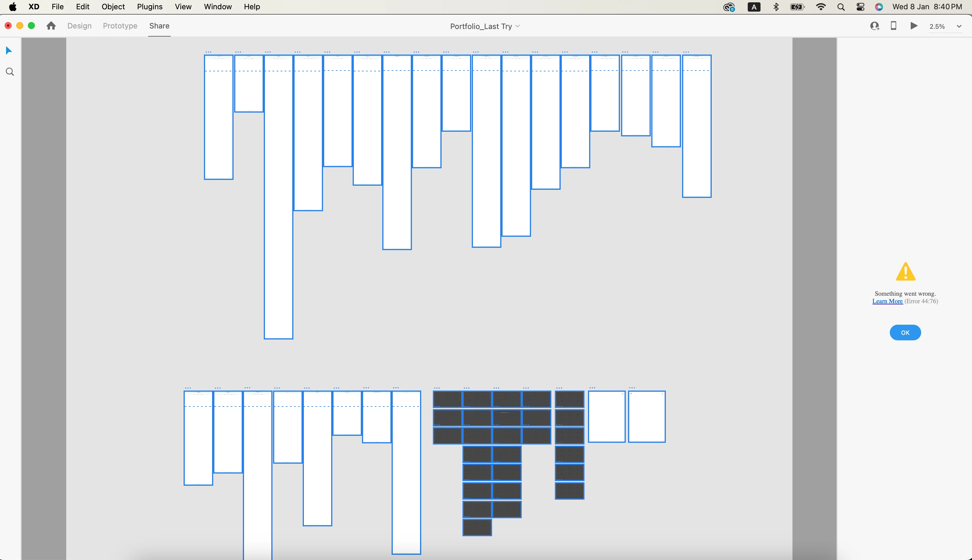972x560 pixels.
Task: Select the Select tool arrow
Action: [x=9, y=50]
